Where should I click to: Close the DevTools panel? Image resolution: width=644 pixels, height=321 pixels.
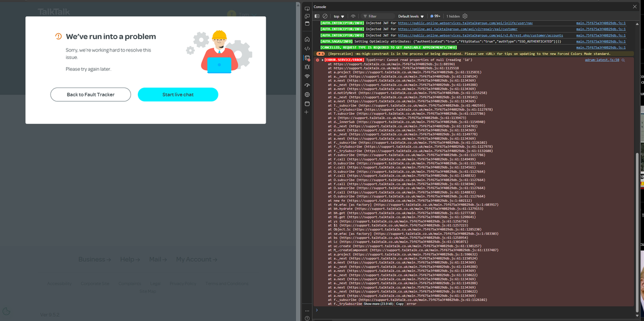(634, 6)
